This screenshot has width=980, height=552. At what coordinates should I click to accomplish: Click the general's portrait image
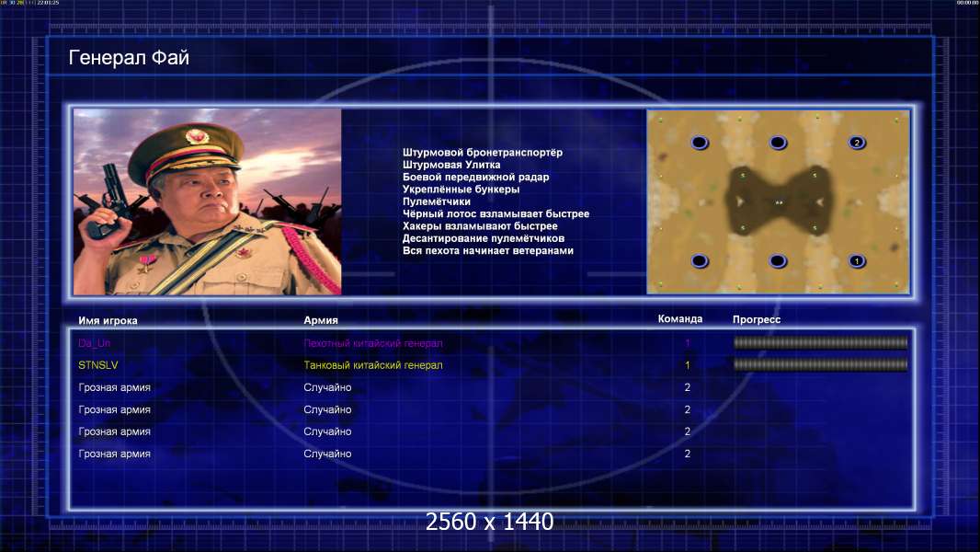tap(208, 201)
